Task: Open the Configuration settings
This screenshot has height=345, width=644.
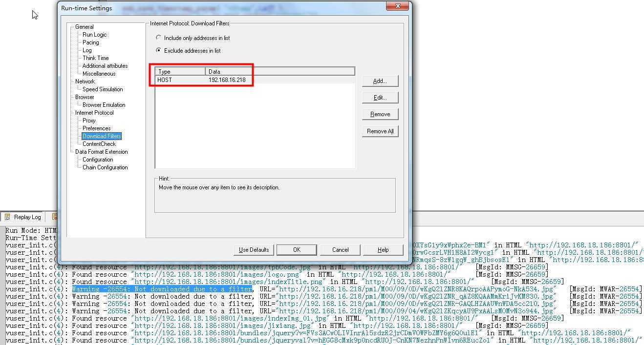Action: pos(98,160)
